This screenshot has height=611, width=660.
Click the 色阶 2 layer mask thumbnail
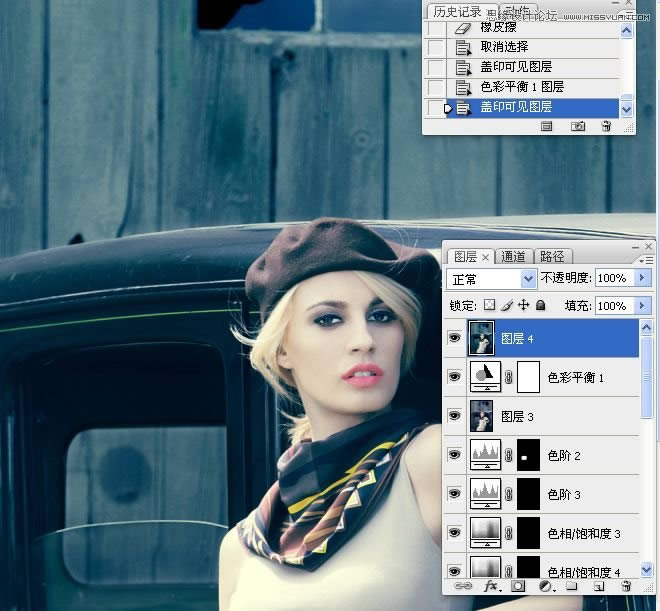tap(528, 455)
